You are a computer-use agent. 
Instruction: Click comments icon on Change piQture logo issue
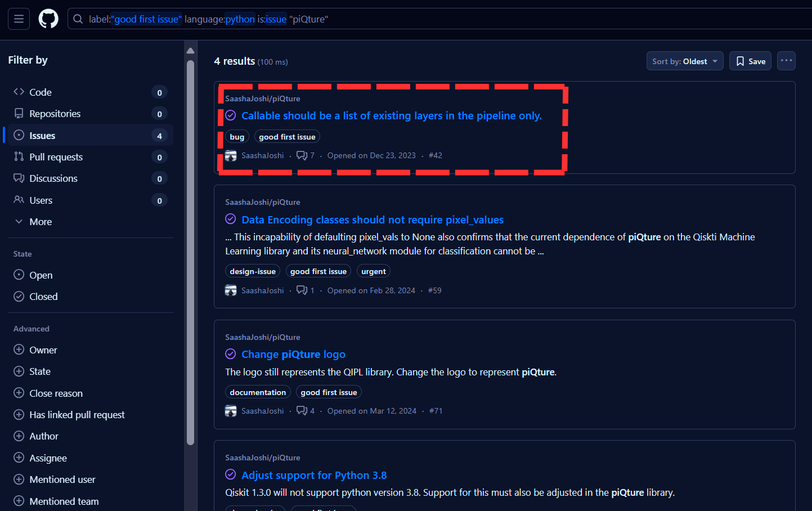302,411
